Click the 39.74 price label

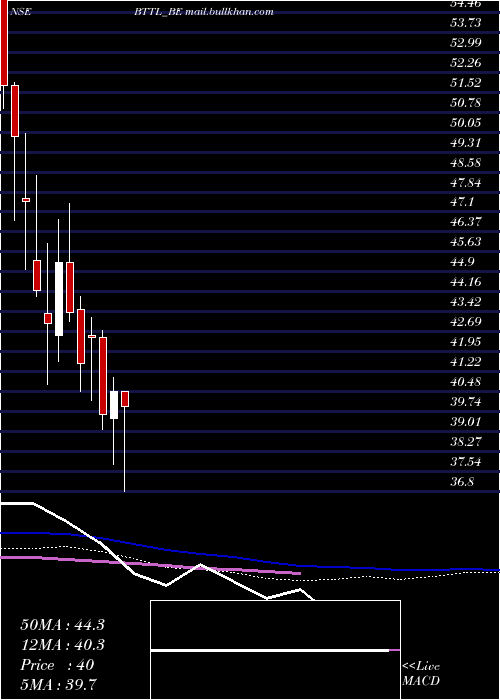466,402
